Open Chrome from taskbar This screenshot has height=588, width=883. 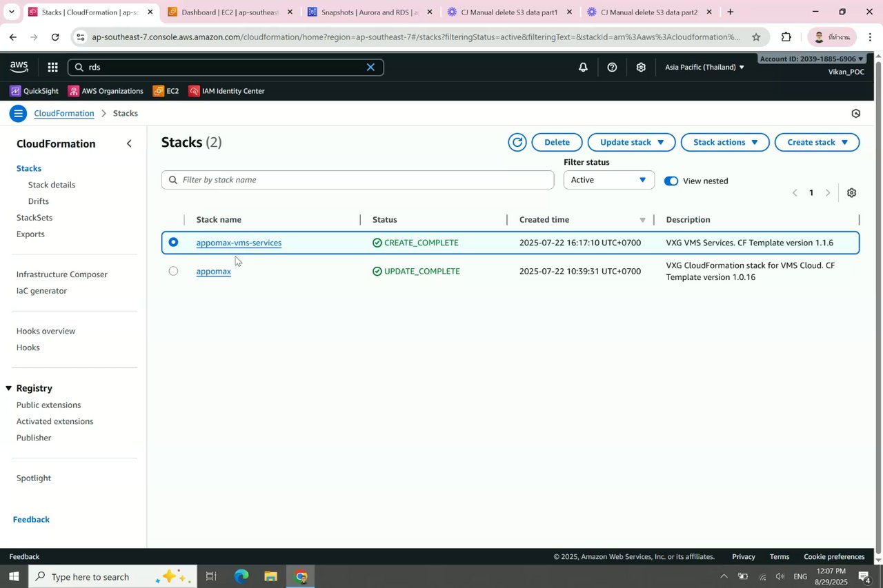point(301,576)
